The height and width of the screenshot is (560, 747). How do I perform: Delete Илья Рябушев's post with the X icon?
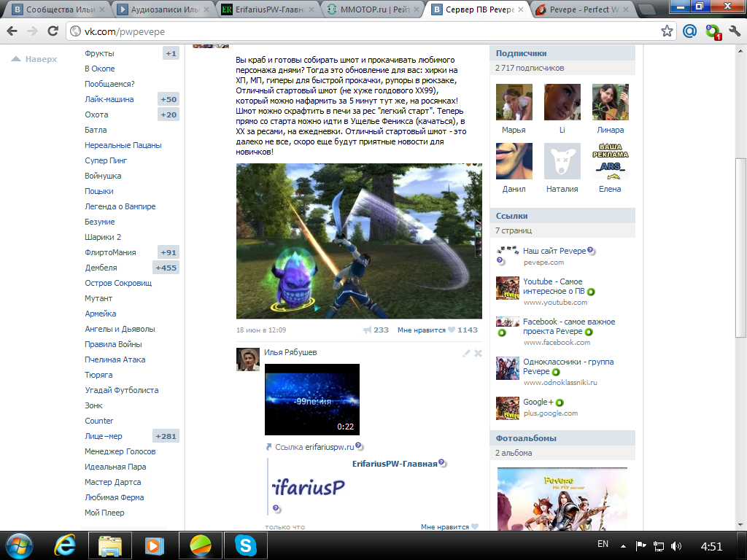coord(478,354)
